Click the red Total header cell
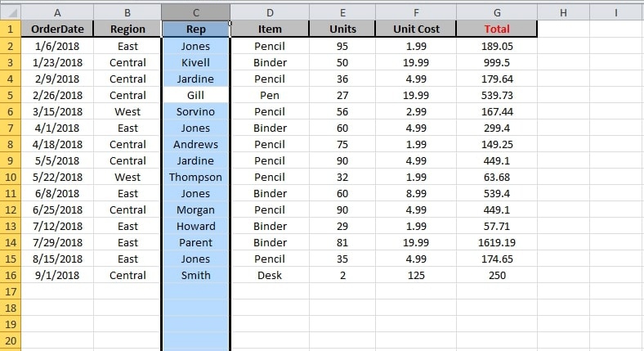Viewport: 644px width, 351px height. point(497,29)
